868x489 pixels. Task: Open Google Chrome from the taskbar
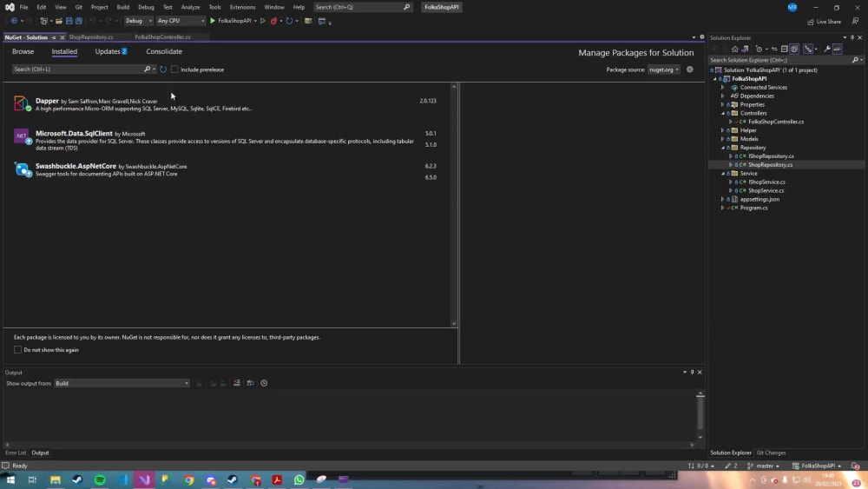pyautogui.click(x=189, y=479)
